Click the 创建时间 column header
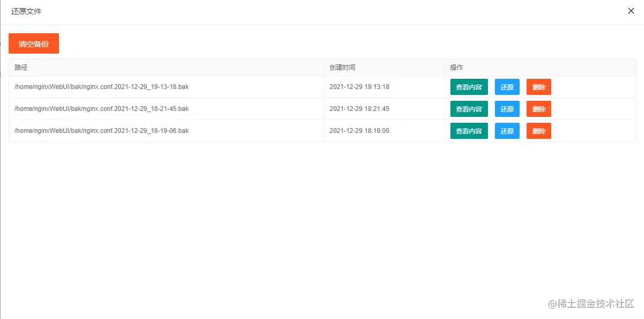The image size is (644, 319). pyautogui.click(x=342, y=67)
